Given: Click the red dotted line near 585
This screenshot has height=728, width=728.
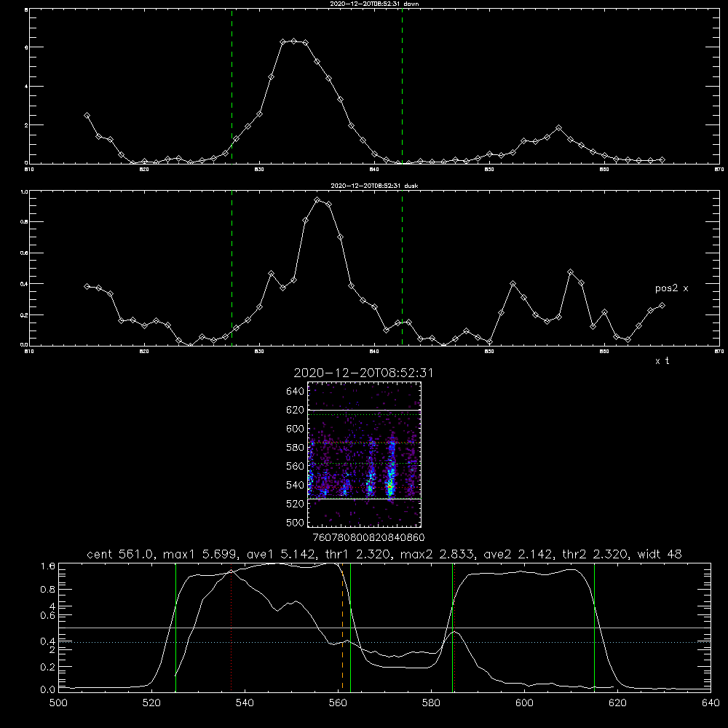Looking at the screenshot, I should click(x=454, y=627).
